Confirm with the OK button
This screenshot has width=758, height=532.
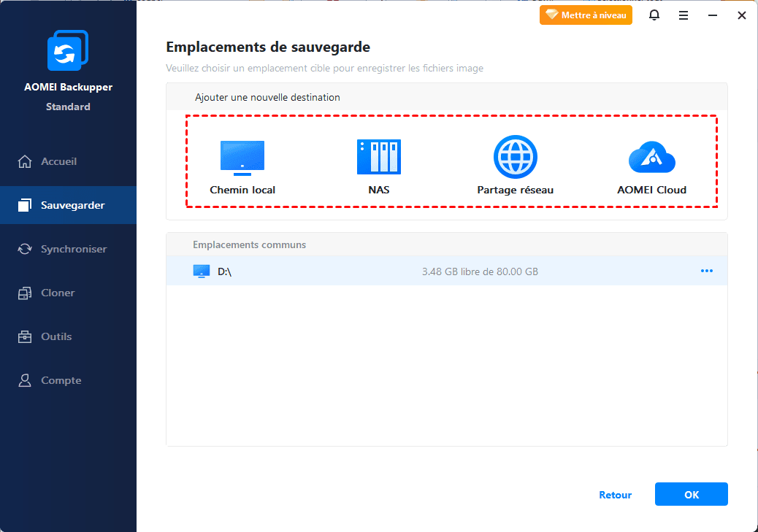point(692,494)
